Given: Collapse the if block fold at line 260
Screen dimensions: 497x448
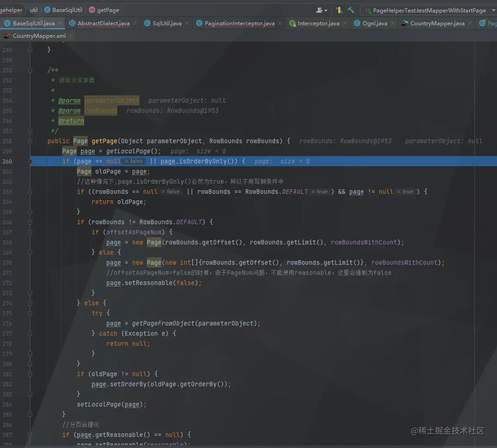Looking at the screenshot, I should click(x=30, y=162).
